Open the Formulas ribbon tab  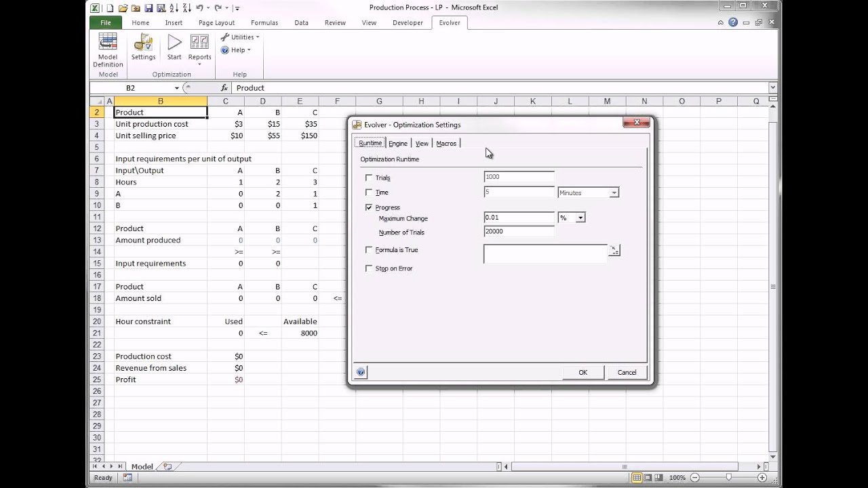264,22
